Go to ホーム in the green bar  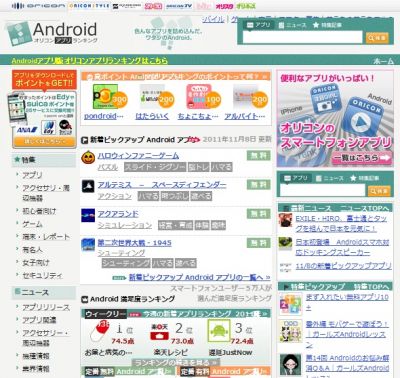pyautogui.click(x=383, y=61)
